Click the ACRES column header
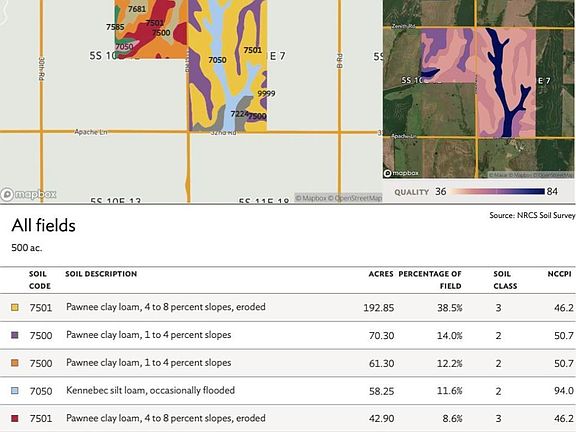This screenshot has height=432, width=576. pos(381,274)
